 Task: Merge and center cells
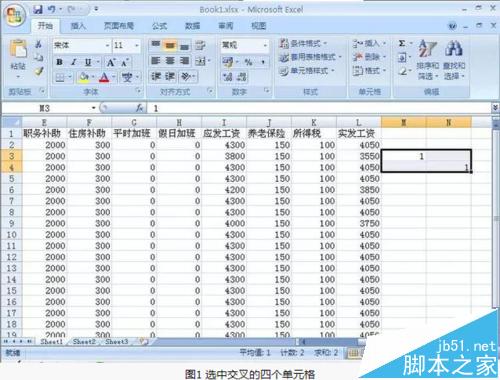201,61
